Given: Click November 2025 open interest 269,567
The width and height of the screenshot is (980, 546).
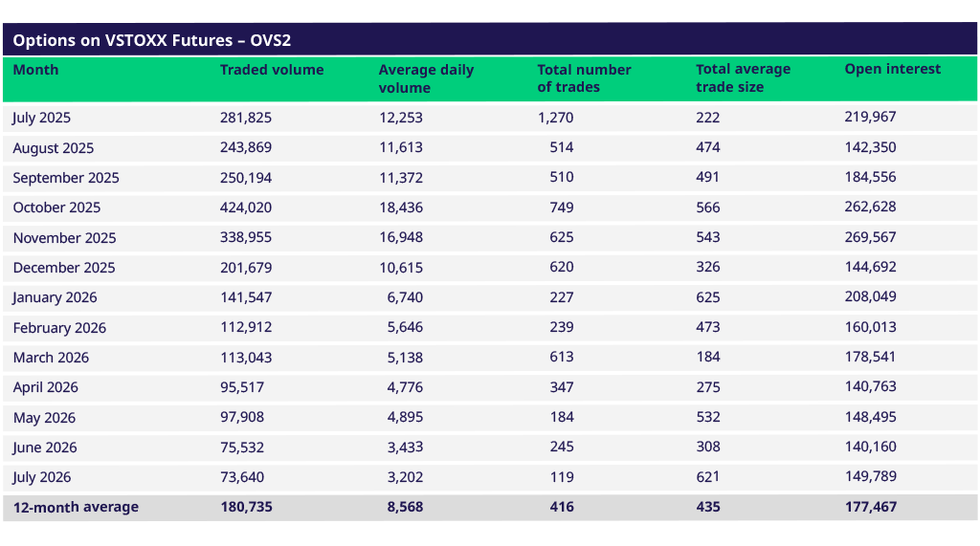Looking at the screenshot, I should pyautogui.click(x=870, y=237).
